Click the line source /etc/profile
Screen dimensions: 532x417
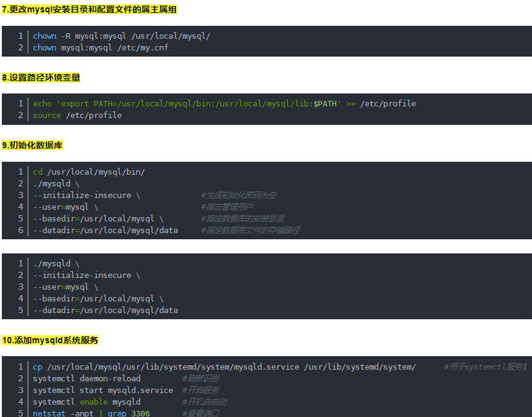(x=77, y=116)
